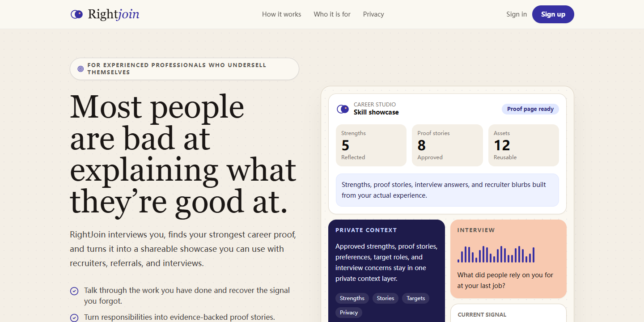This screenshot has height=322, width=644.
Task: Click the interview audio waveform graphic
Action: click(496, 254)
